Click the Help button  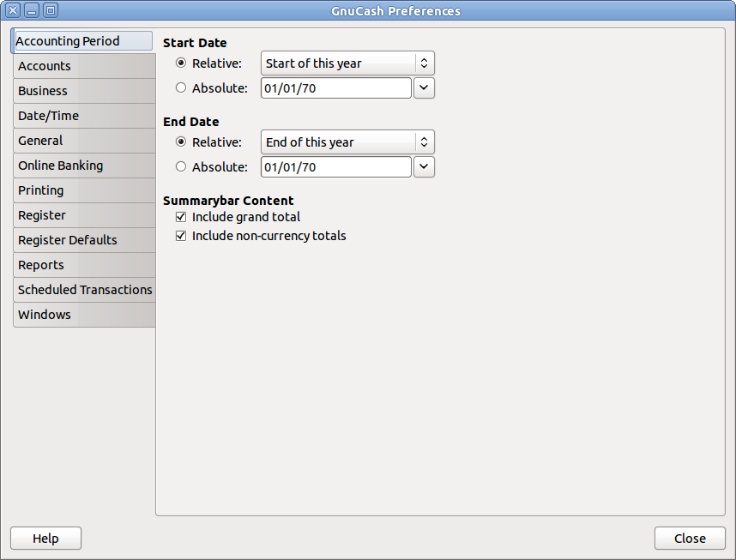45,539
